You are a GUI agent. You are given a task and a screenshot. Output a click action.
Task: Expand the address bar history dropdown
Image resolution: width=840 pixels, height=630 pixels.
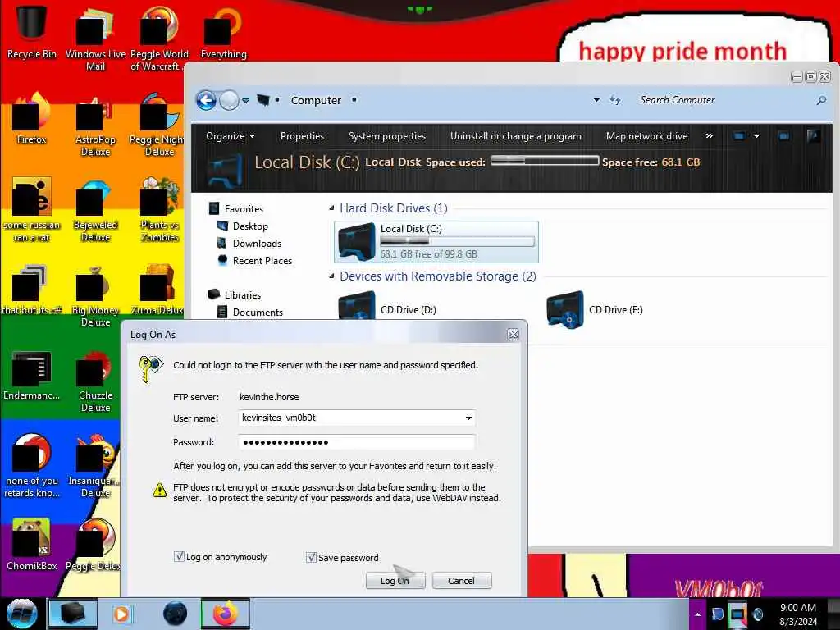[x=596, y=100]
